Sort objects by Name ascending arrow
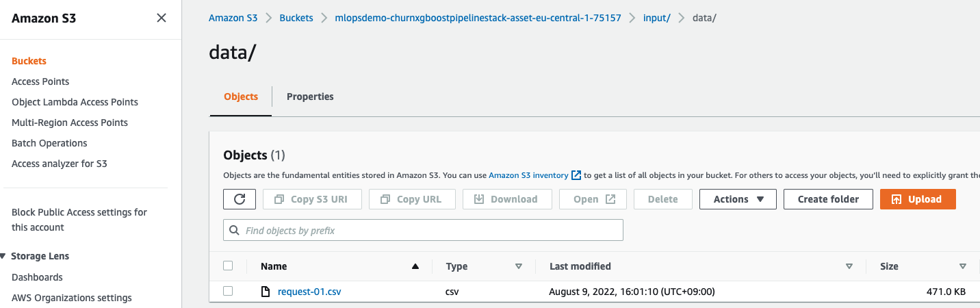The height and width of the screenshot is (308, 980). point(415,266)
